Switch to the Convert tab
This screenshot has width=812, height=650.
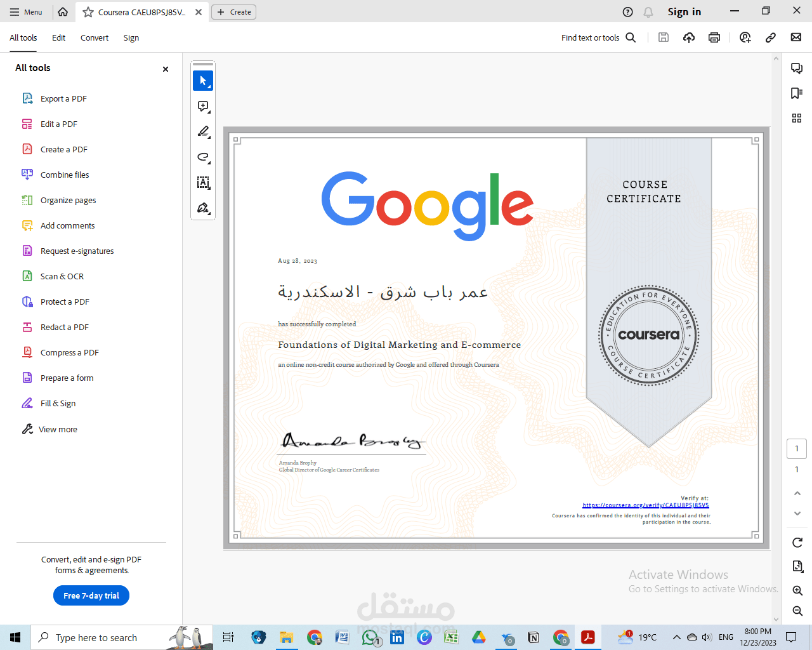94,37
